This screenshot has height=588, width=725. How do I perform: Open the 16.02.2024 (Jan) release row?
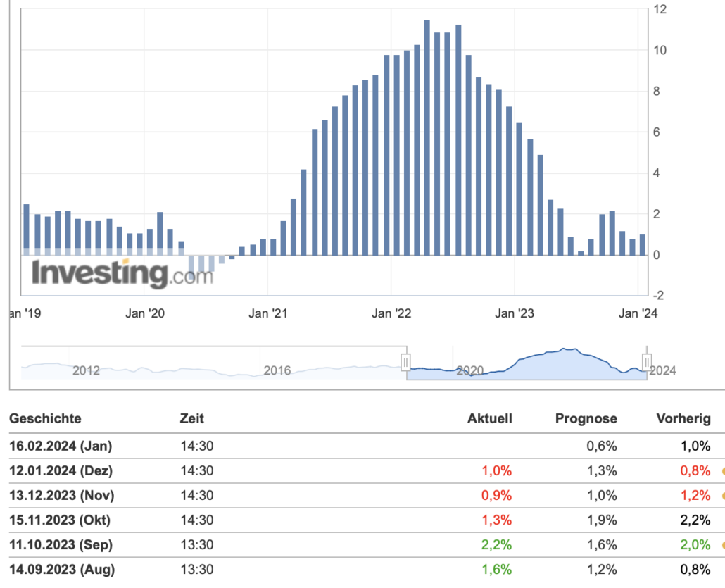click(61, 446)
